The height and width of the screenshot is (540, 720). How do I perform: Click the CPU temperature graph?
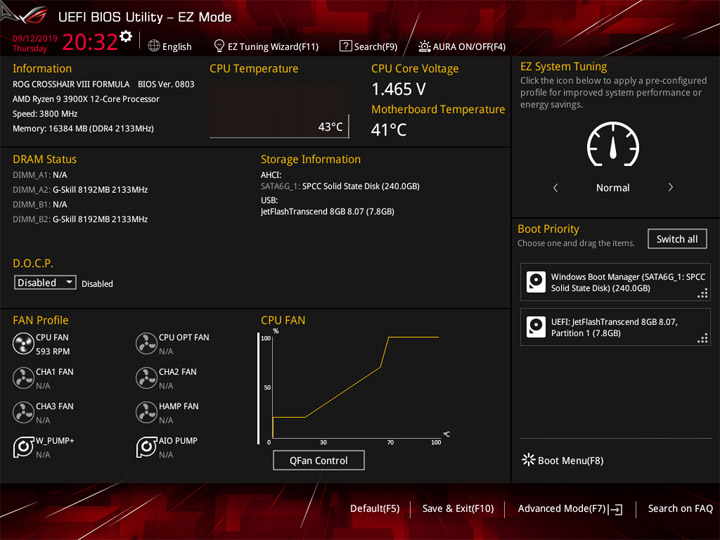(280, 110)
